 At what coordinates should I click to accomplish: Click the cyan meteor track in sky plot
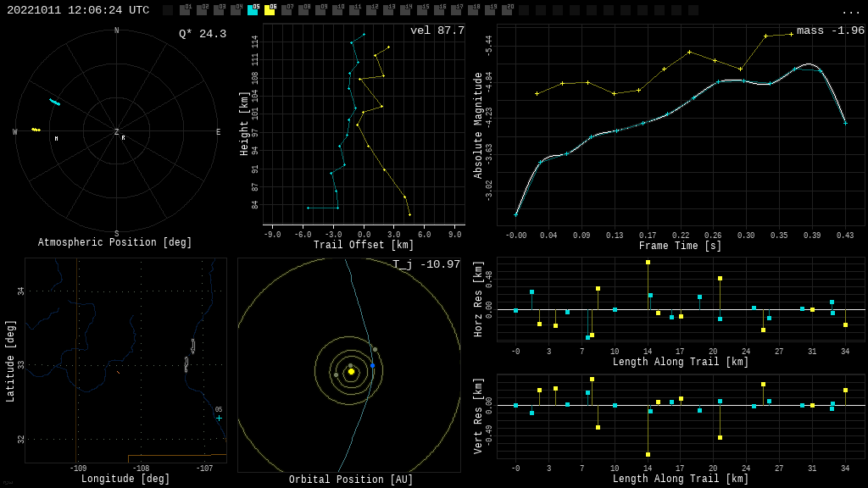tap(55, 102)
